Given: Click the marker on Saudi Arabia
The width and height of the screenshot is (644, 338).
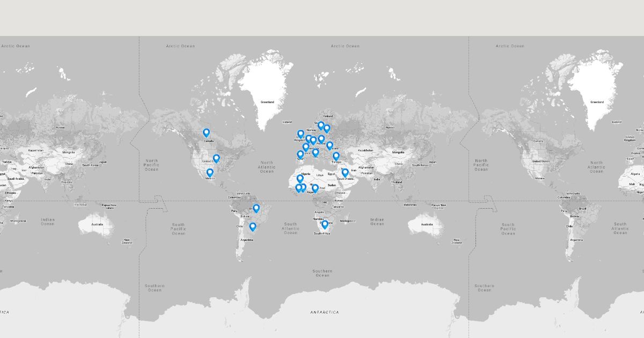Looking at the screenshot, I should [345, 172].
